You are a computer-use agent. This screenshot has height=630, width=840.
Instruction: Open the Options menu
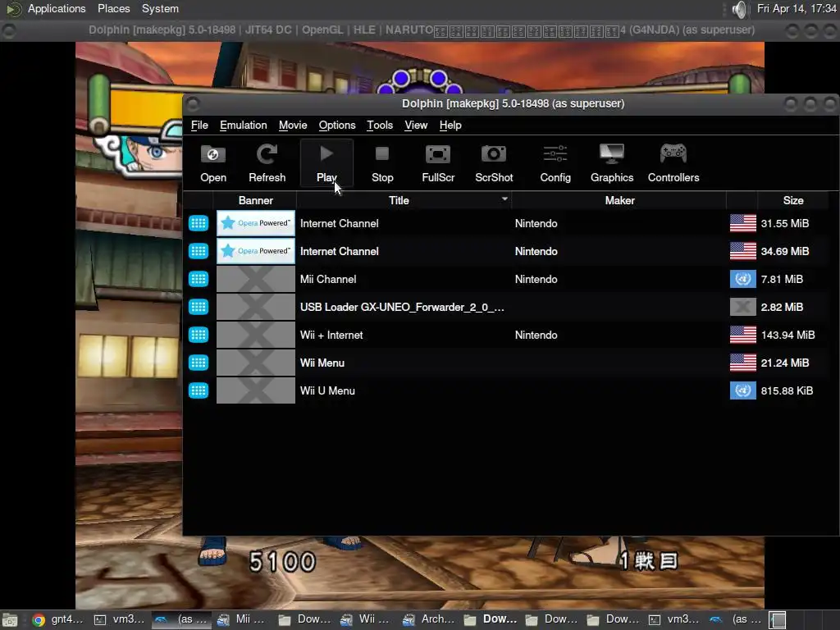click(337, 125)
